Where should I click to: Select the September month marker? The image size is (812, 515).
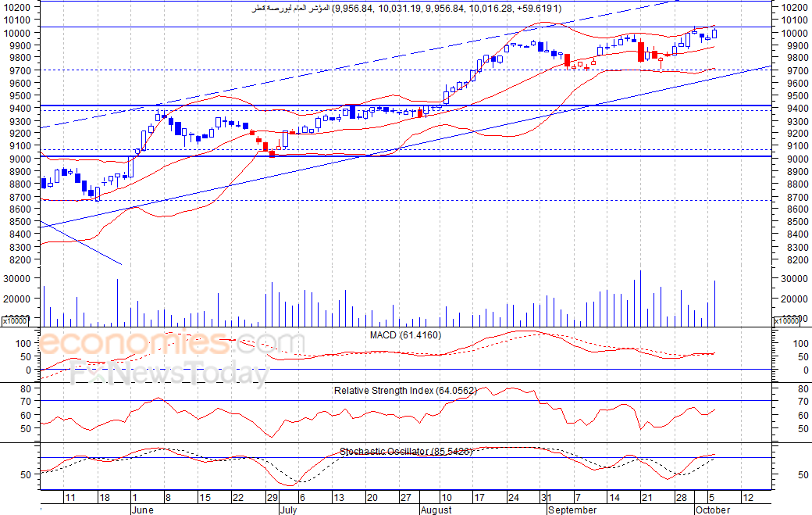(572, 510)
